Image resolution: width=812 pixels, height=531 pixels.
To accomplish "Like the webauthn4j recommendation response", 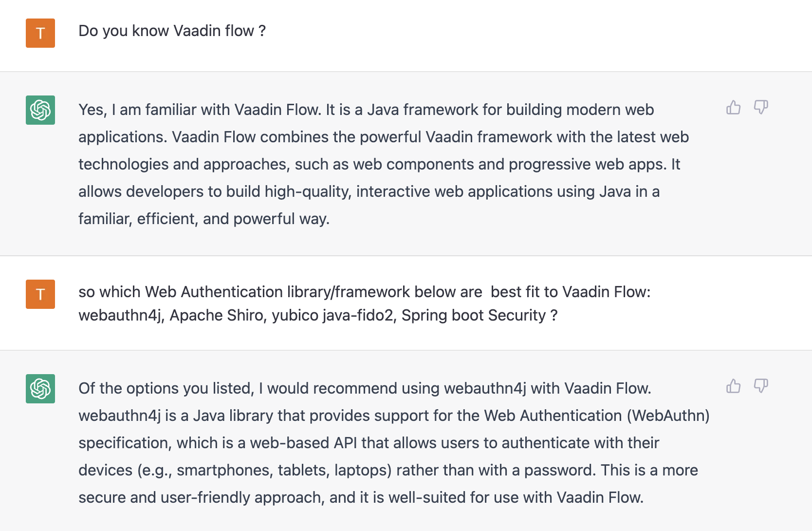I will tap(733, 386).
